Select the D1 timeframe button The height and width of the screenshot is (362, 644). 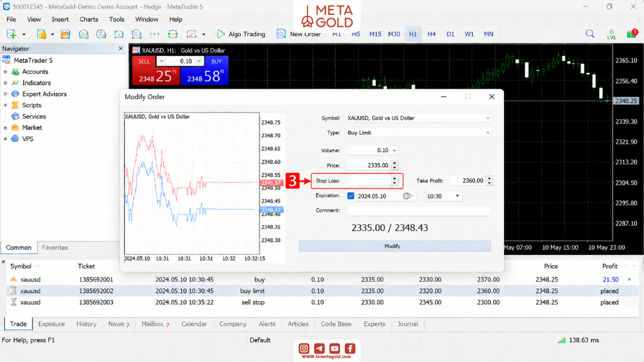coord(450,34)
